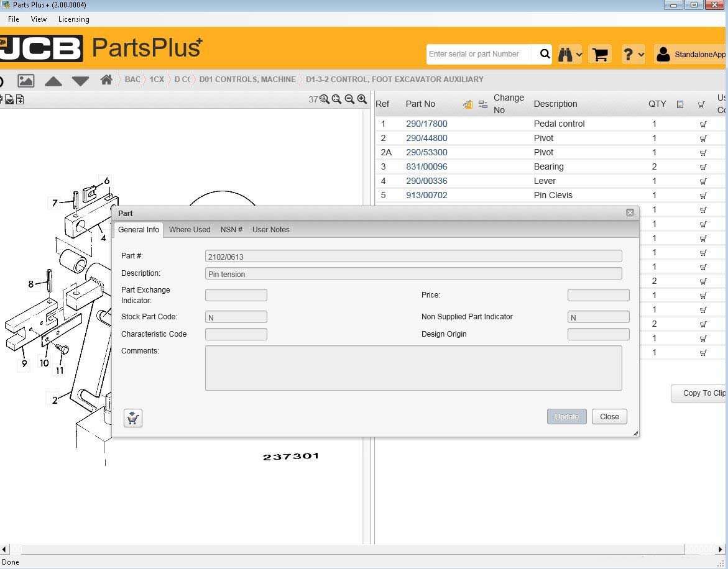Click the Part dialog resize grip corner

coord(635,433)
